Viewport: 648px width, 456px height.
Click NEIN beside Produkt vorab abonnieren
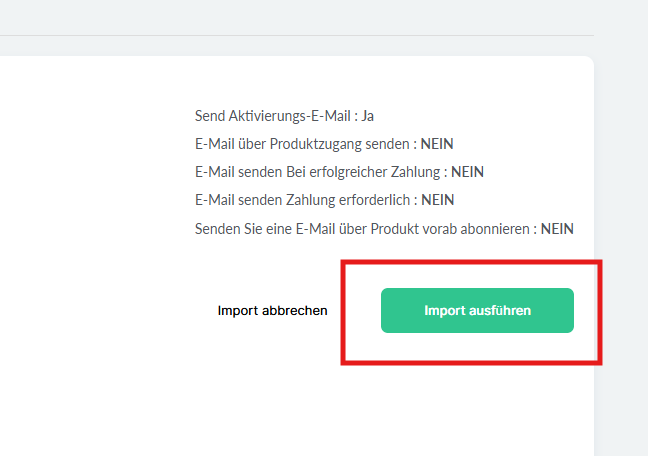click(x=557, y=228)
